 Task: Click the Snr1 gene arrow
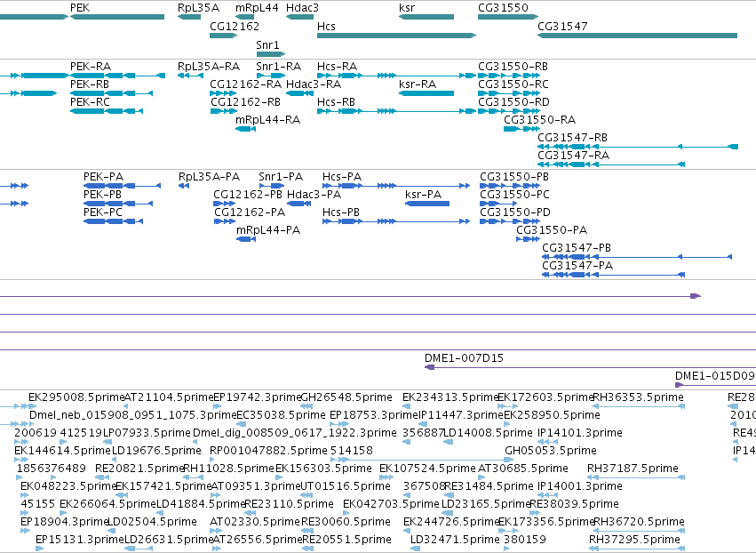[x=270, y=53]
